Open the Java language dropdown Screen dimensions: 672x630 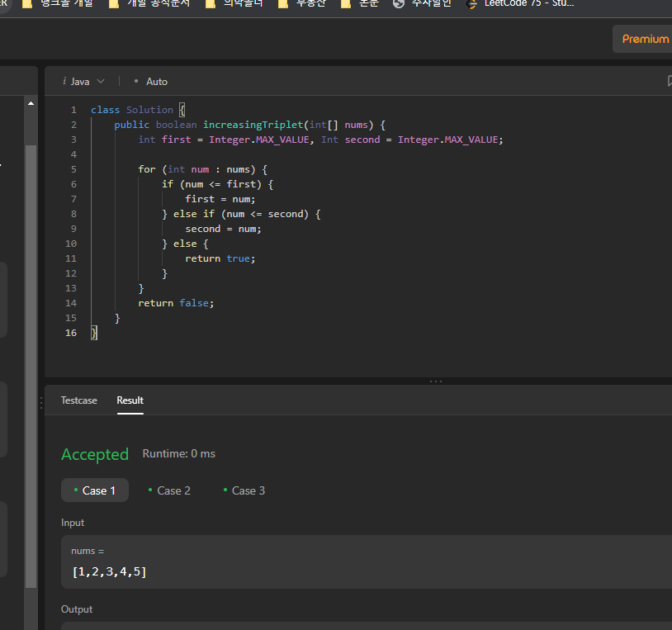(83, 82)
